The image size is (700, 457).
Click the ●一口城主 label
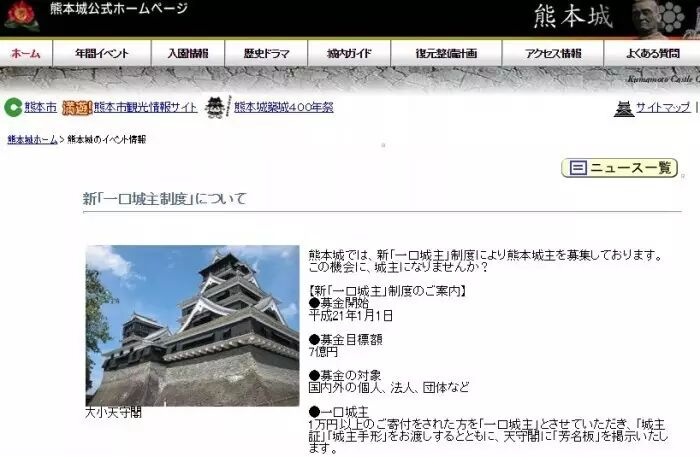pyautogui.click(x=339, y=412)
